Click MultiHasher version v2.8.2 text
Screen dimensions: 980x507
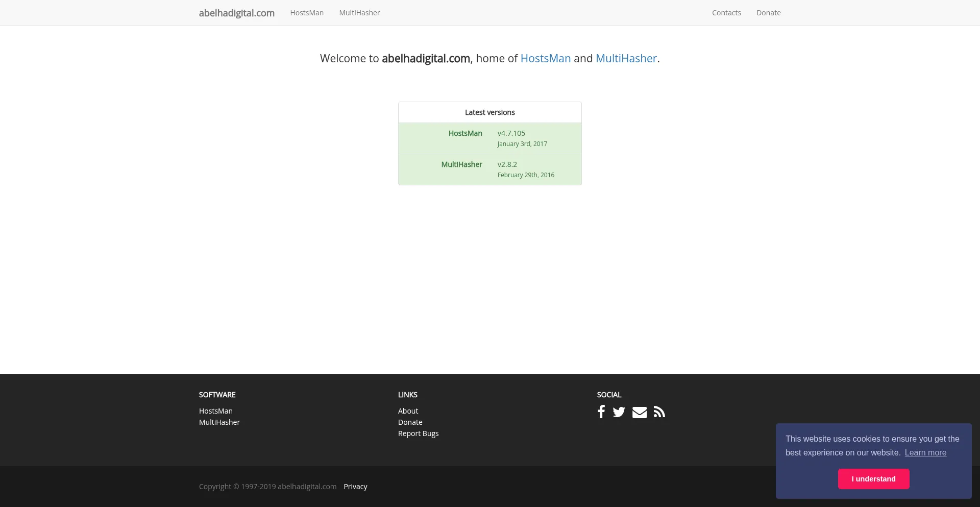507,164
